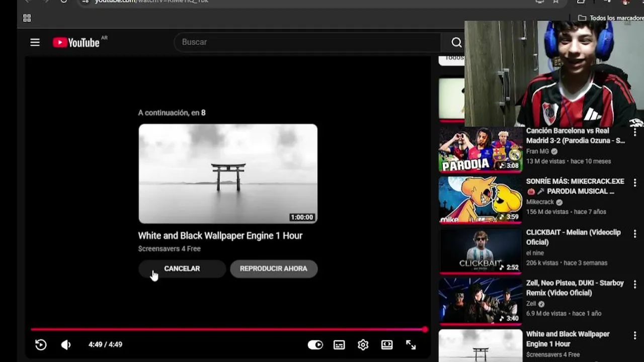Turn on subtitles with the captions icon
Image resolution: width=644 pixels, height=362 pixels.
[x=339, y=344]
